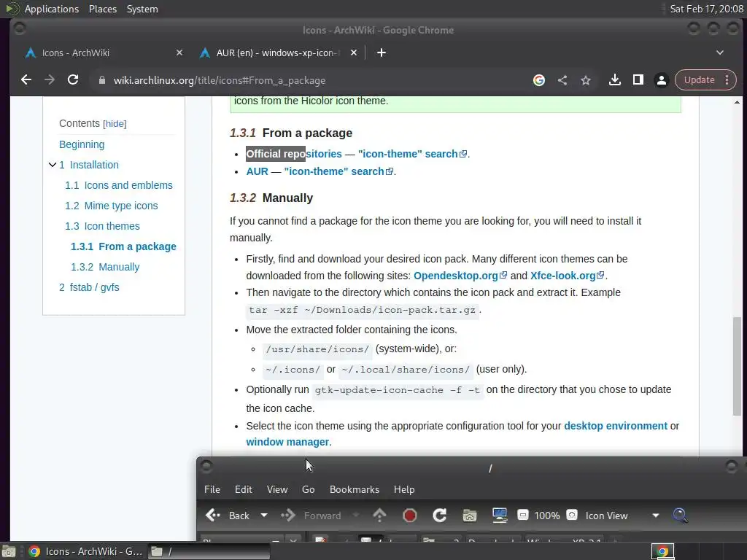Image resolution: width=747 pixels, height=560 pixels.
Task: Zoom out with minus icon
Action: (522, 516)
